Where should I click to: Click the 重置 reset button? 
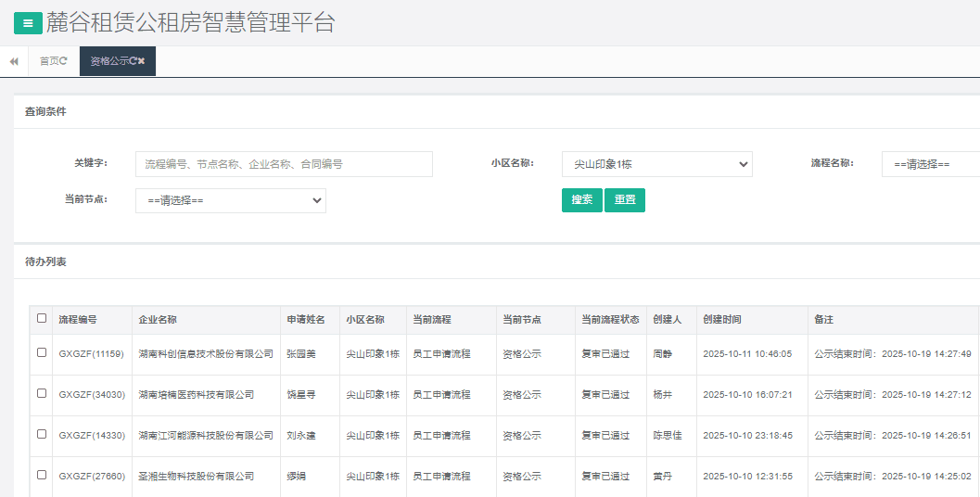pos(624,200)
